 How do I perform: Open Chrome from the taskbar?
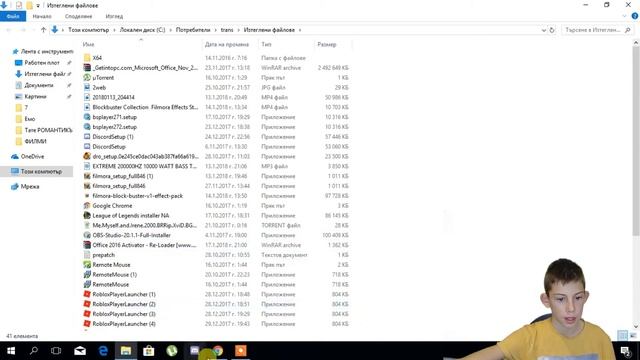coord(218,351)
